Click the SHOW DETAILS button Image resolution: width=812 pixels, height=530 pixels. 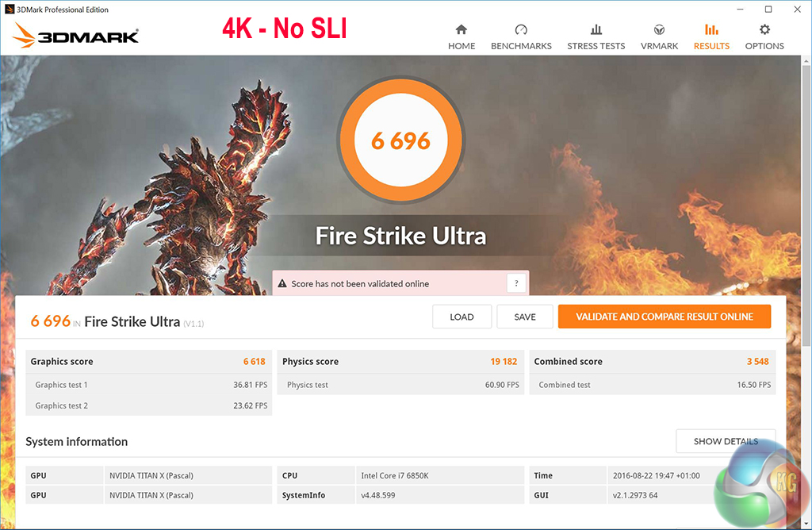tap(726, 441)
